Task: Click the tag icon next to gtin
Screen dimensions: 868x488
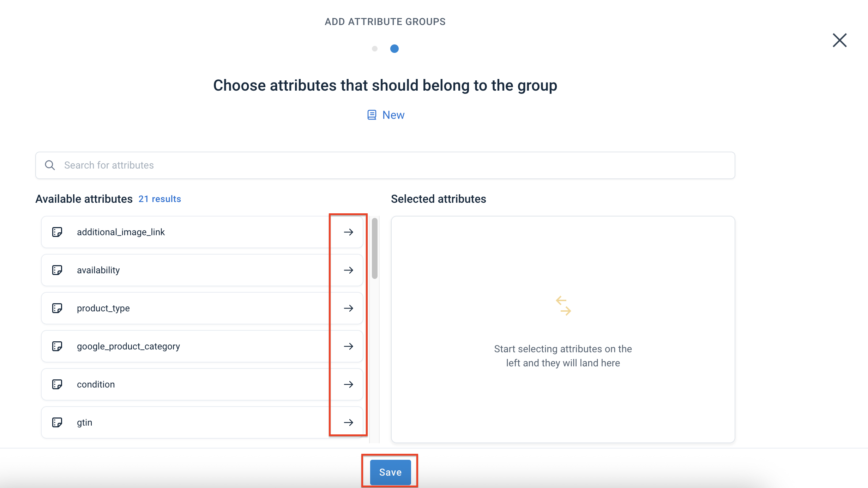Action: click(x=58, y=422)
